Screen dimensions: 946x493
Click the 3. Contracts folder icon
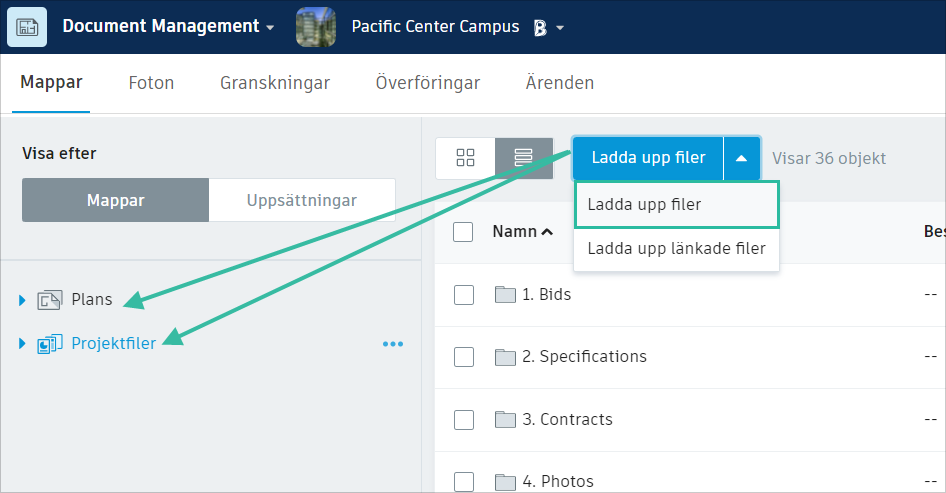505,419
